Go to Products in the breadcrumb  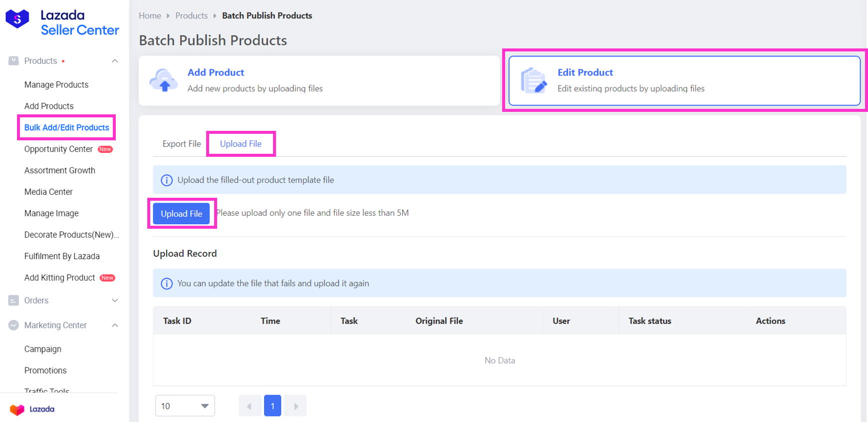click(x=192, y=16)
